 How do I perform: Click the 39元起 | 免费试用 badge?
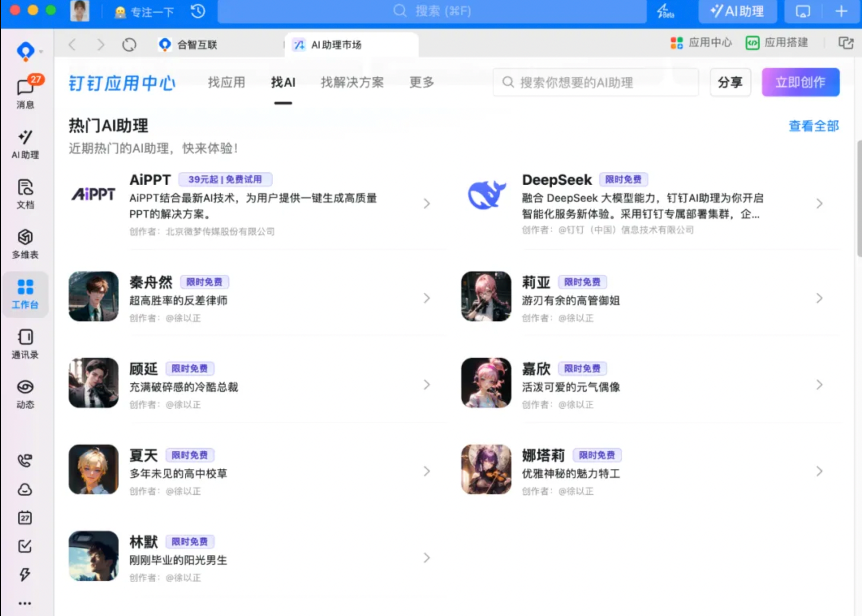pos(225,179)
